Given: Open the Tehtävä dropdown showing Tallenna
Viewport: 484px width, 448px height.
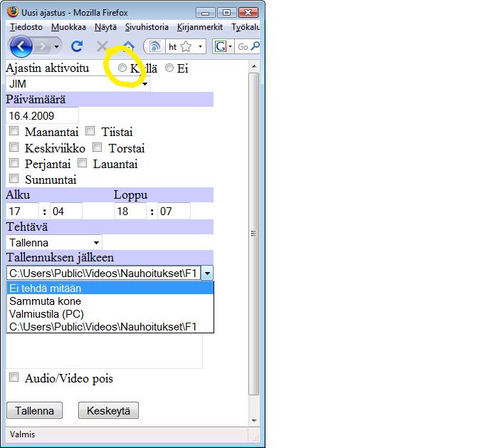Looking at the screenshot, I should [x=54, y=243].
